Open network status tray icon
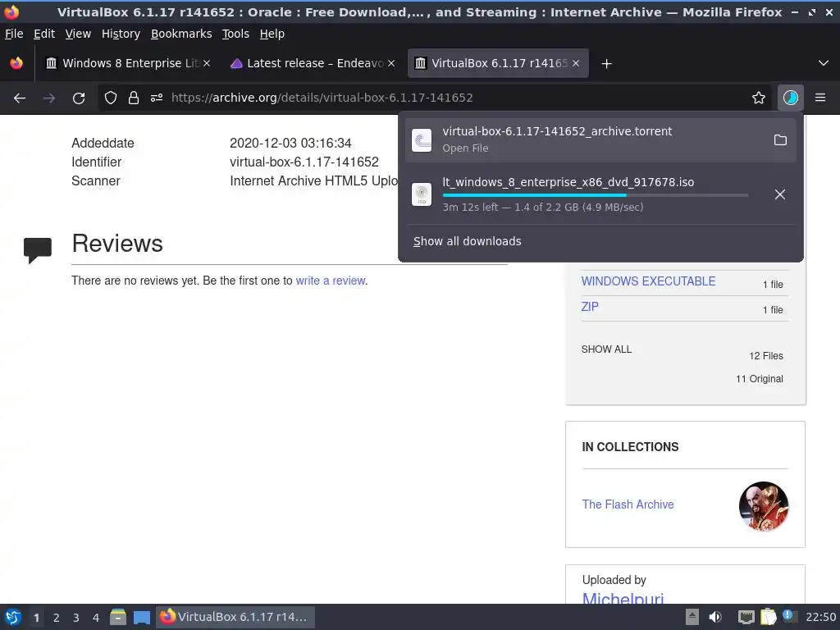 [x=746, y=617]
